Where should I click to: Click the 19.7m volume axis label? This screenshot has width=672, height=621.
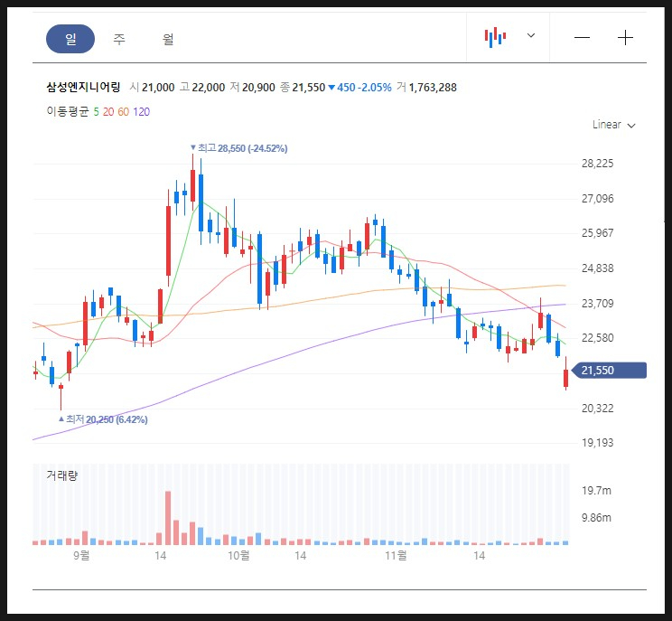(596, 491)
